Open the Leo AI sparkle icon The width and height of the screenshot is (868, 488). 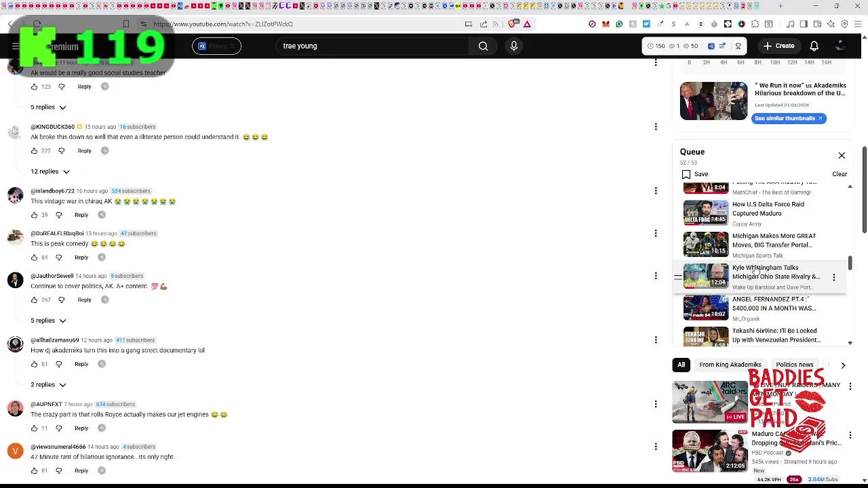tap(831, 24)
